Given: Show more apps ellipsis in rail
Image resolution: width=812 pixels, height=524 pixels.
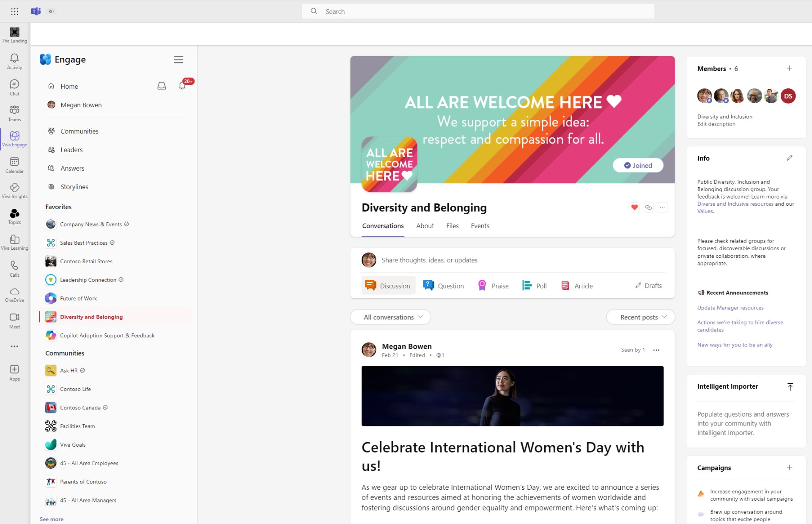Looking at the screenshot, I should point(15,346).
